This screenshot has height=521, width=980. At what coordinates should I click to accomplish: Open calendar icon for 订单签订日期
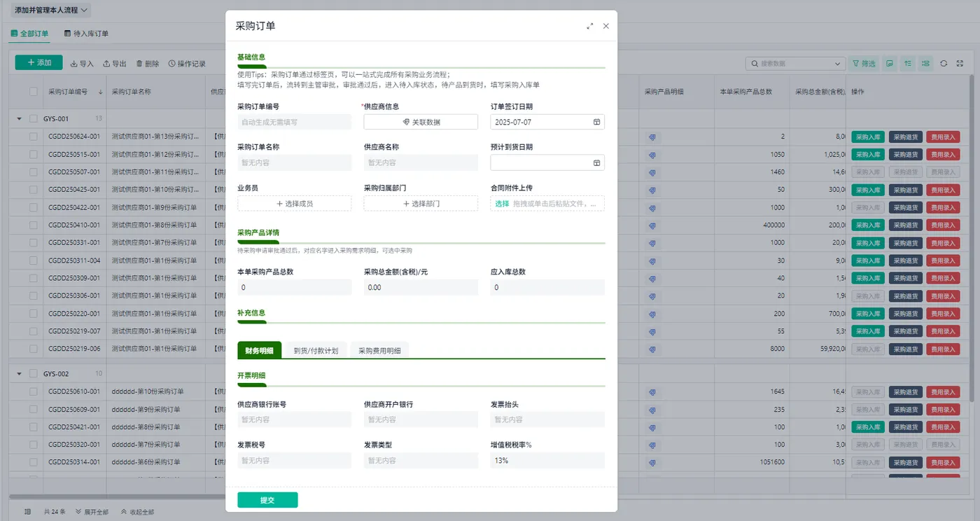[x=597, y=122]
